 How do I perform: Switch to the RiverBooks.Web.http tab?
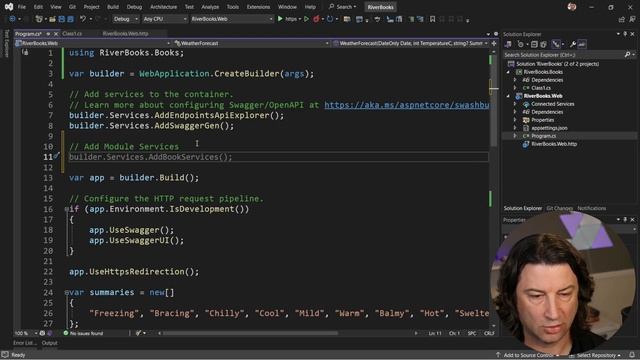point(125,34)
